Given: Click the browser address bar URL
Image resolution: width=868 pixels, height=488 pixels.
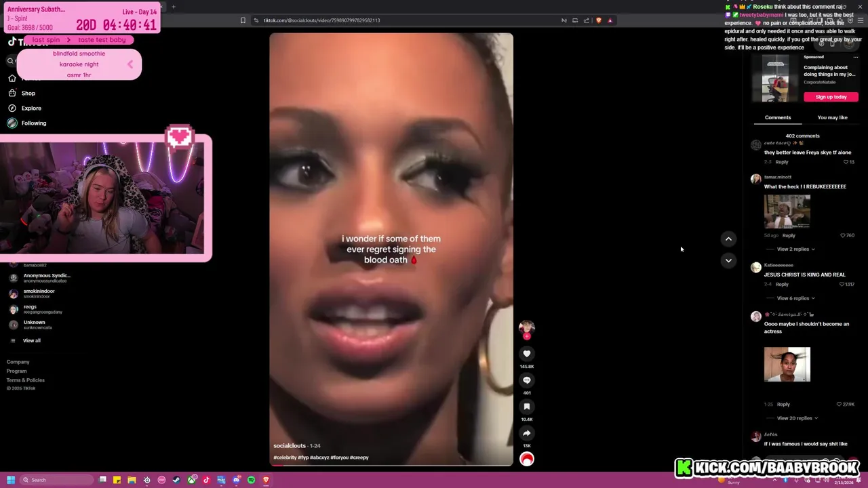Looking at the screenshot, I should pyautogui.click(x=321, y=20).
